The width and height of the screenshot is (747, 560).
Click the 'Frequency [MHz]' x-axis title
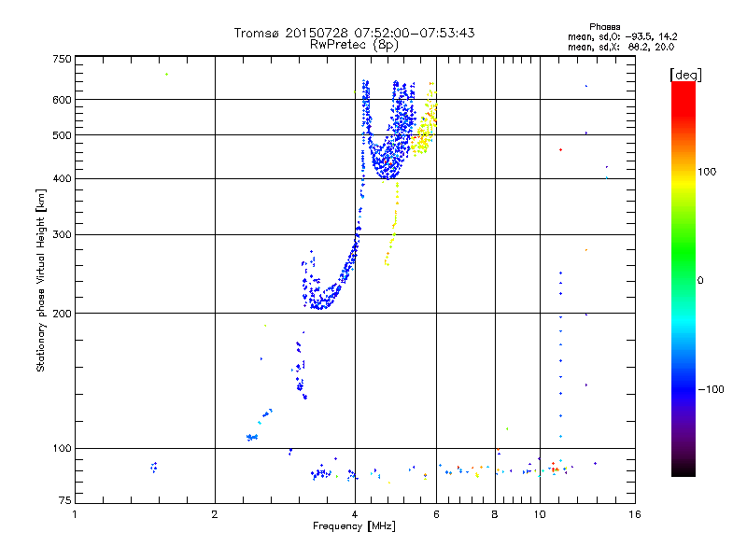[x=354, y=526]
